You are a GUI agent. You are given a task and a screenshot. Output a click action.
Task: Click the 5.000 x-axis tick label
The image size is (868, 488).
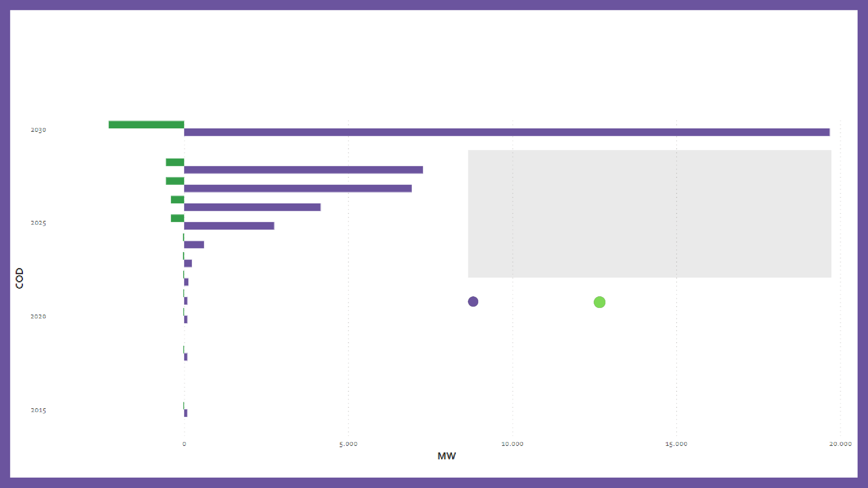349,444
